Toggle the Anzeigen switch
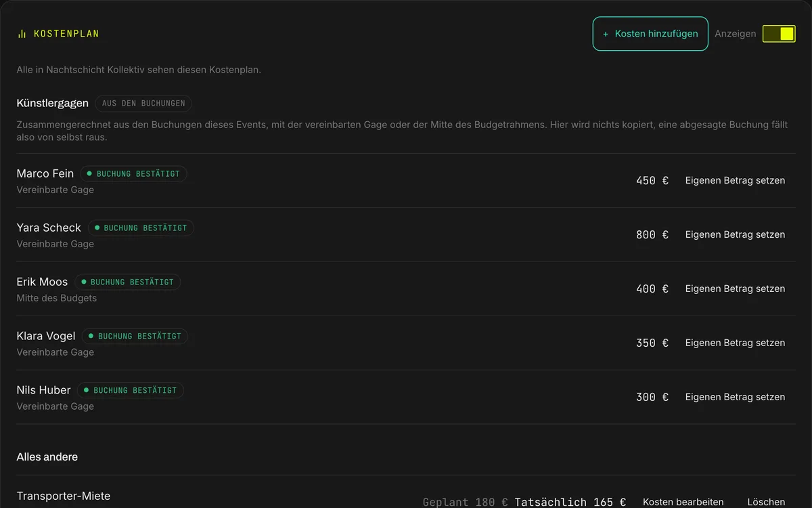Image resolution: width=812 pixels, height=508 pixels. click(779, 34)
